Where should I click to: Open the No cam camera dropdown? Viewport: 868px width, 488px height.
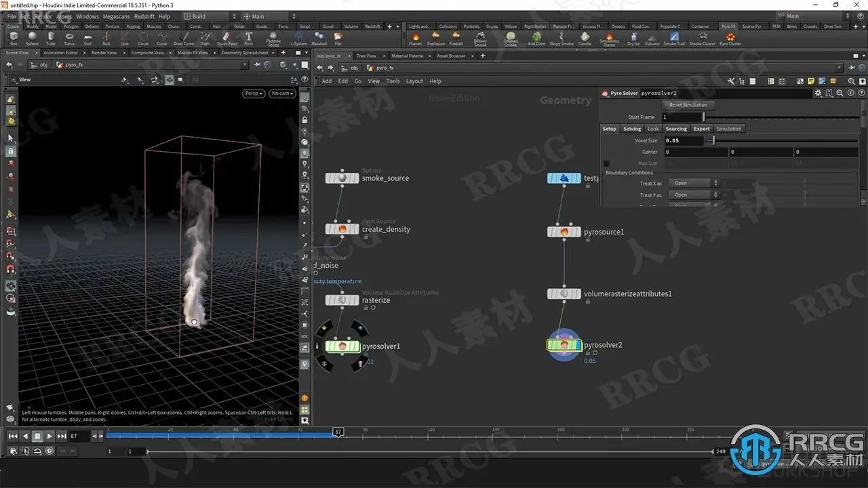coord(282,94)
